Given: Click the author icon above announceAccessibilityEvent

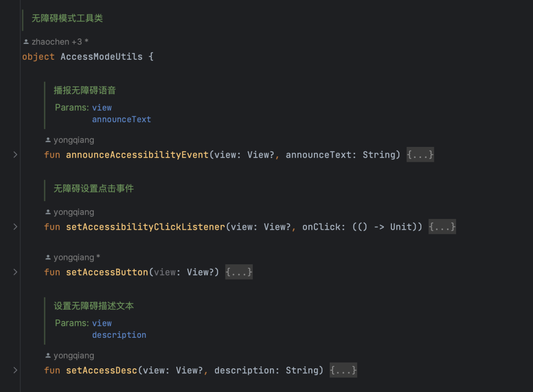Looking at the screenshot, I should point(48,140).
